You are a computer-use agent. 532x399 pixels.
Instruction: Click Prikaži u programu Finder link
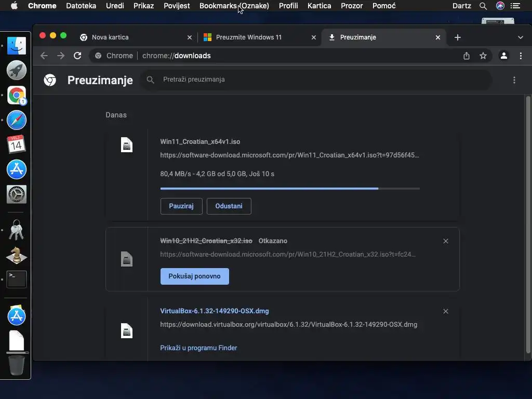[198, 348]
